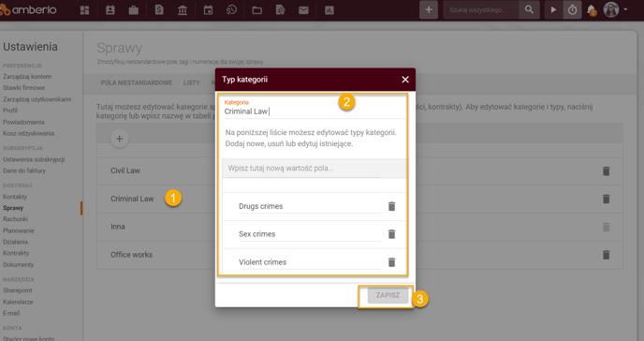Delete the Violent crimes type

(x=391, y=262)
